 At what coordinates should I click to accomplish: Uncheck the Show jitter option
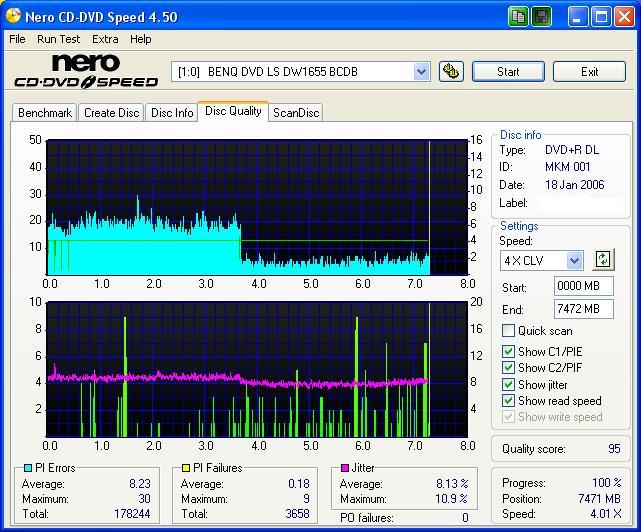(x=509, y=385)
